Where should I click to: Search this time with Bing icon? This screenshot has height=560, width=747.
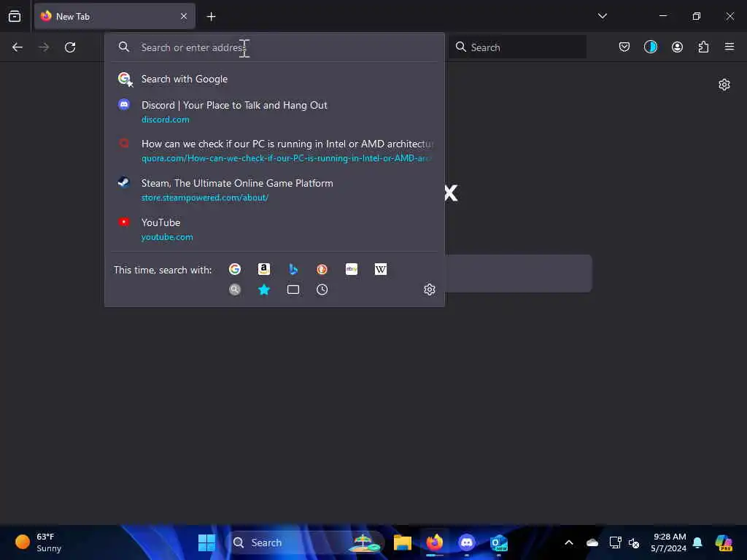pos(293,270)
